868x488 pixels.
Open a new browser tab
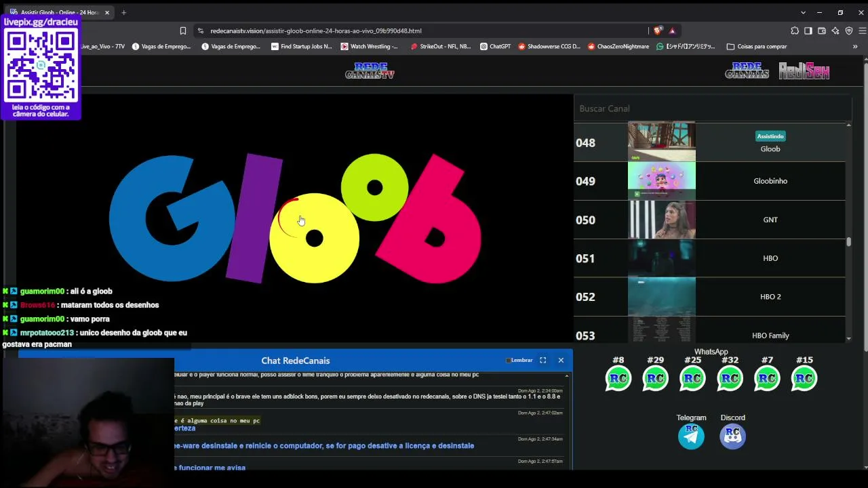point(123,12)
